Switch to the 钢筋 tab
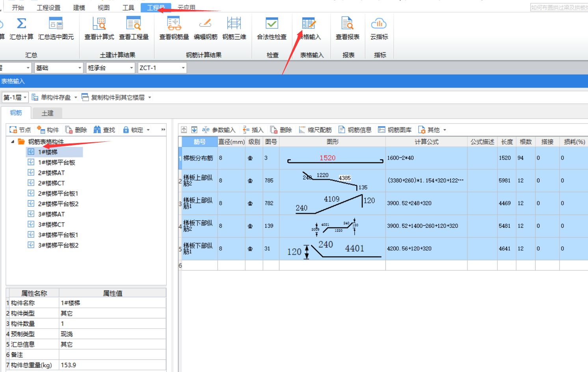 16,113
